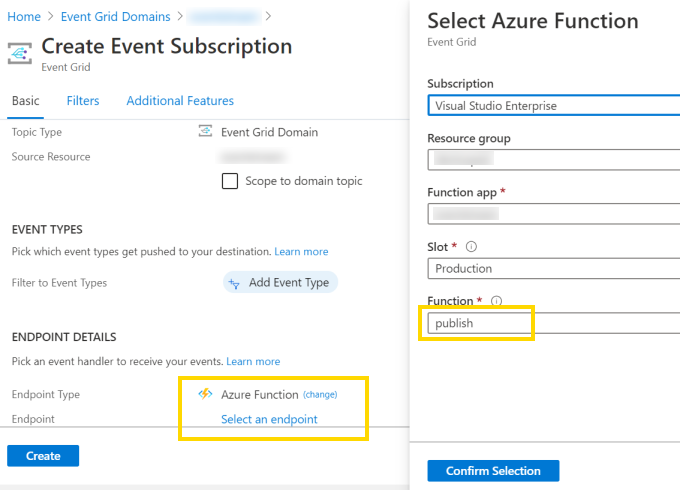Select the Basic tab
This screenshot has height=490, width=680.
(26, 101)
